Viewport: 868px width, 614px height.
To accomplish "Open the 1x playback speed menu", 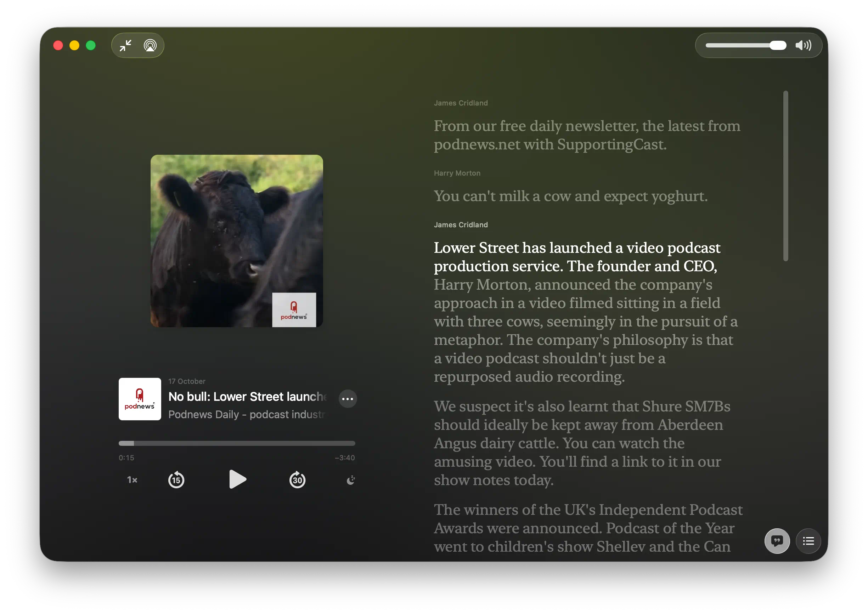I will click(x=132, y=480).
